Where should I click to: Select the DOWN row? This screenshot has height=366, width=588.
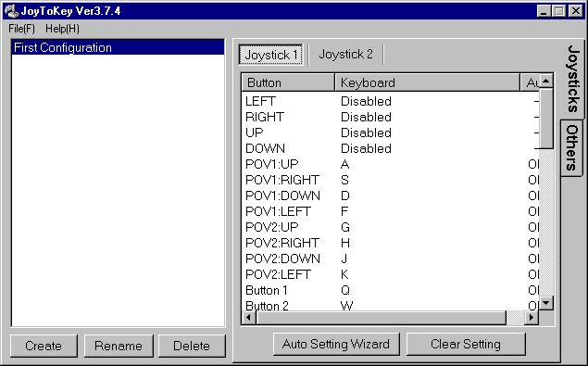coord(391,148)
